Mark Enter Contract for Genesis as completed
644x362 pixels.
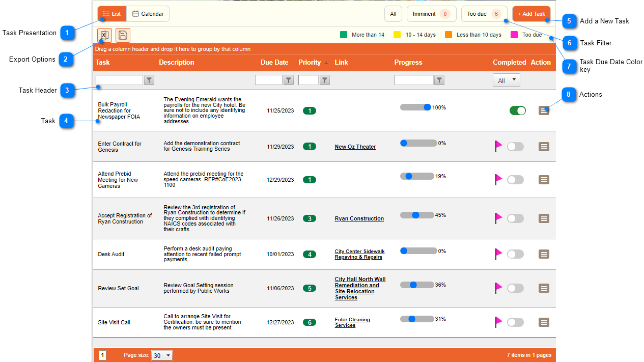tap(515, 147)
